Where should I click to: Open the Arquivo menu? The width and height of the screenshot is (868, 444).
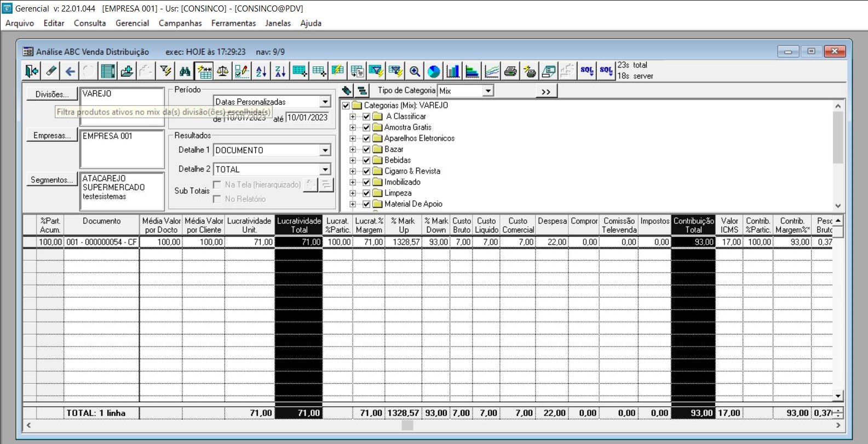[x=20, y=23]
